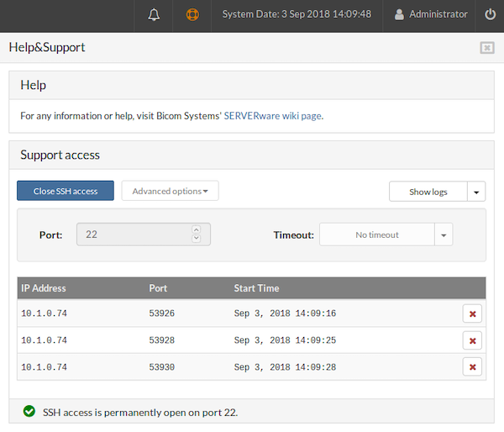Click the Start Time column header
Viewport: 504px width, 432px height.
tap(256, 288)
